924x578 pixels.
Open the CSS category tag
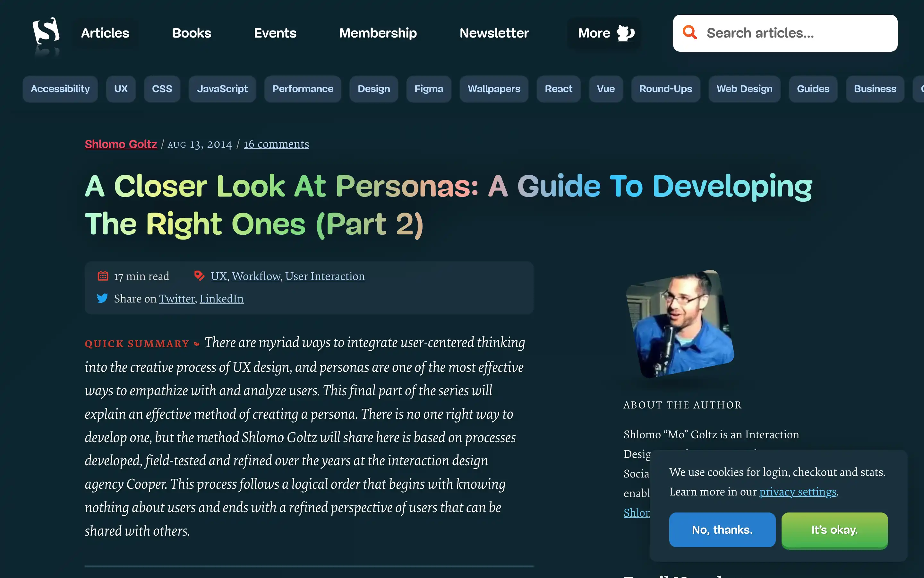coord(162,89)
